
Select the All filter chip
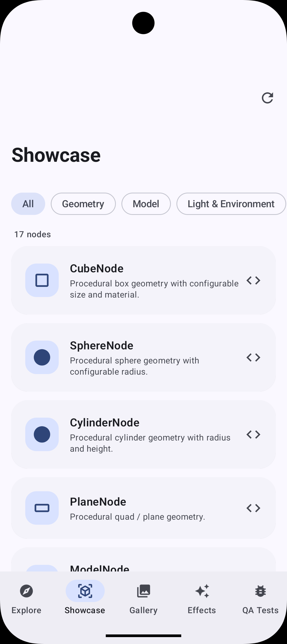[28, 204]
